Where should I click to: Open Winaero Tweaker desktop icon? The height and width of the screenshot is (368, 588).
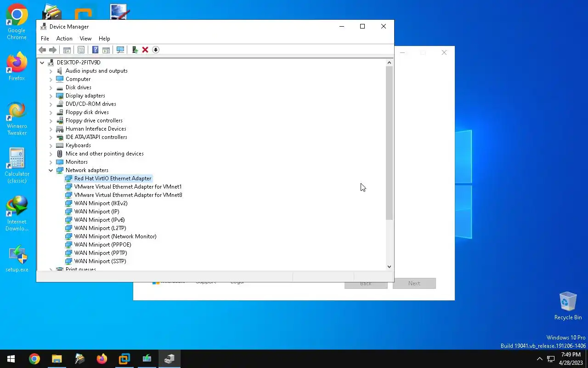click(x=17, y=119)
